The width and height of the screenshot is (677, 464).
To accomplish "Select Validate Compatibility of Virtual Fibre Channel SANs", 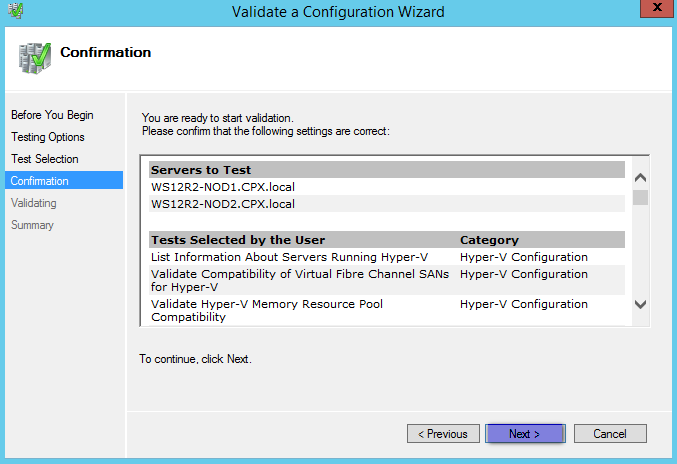I will [x=300, y=280].
